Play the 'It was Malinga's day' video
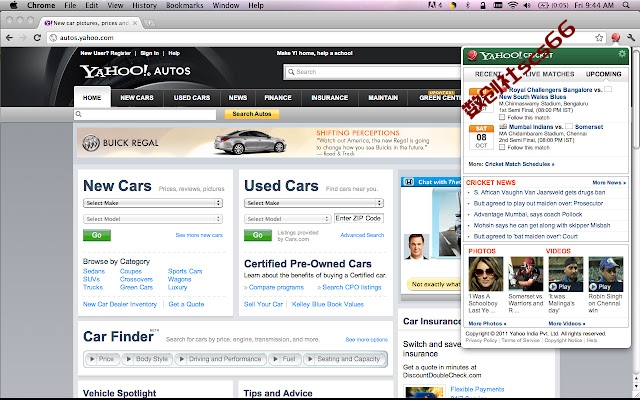640x400 pixels. click(x=565, y=274)
